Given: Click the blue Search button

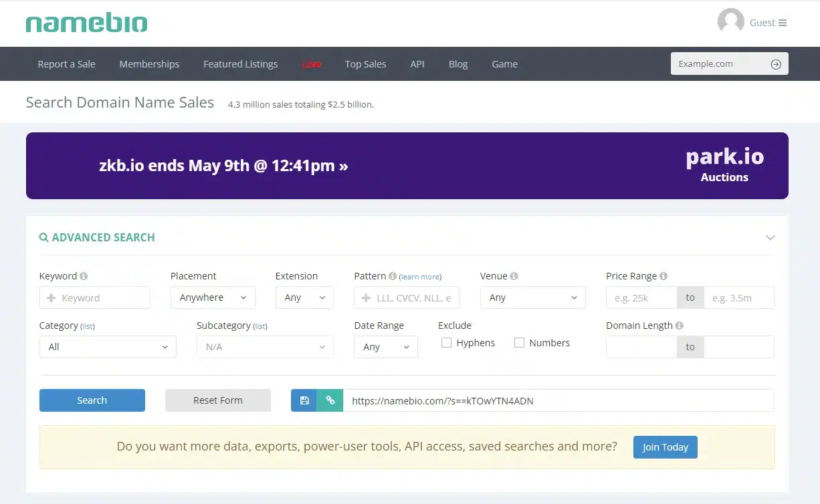Looking at the screenshot, I should coord(92,400).
